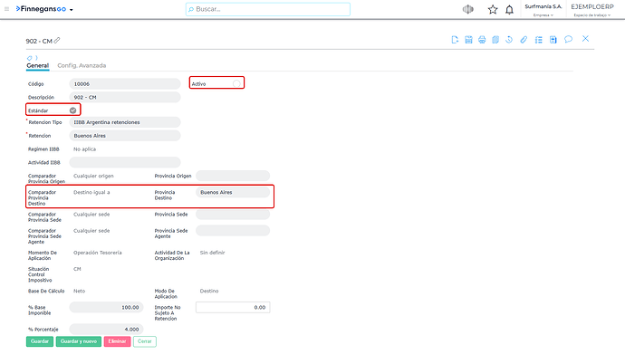Open the Situación Control Impositivo 'CM' selector
Viewport: 625px width, 364px height.
[x=77, y=269]
